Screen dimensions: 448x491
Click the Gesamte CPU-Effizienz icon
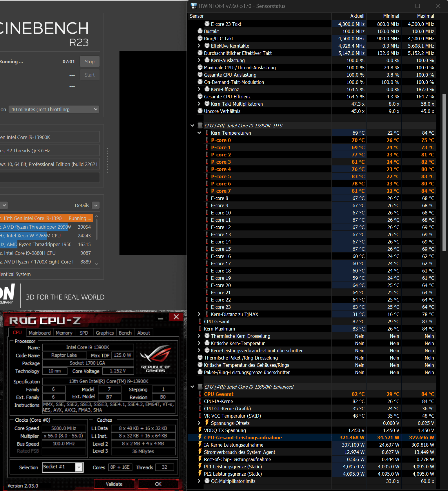[x=200, y=96]
